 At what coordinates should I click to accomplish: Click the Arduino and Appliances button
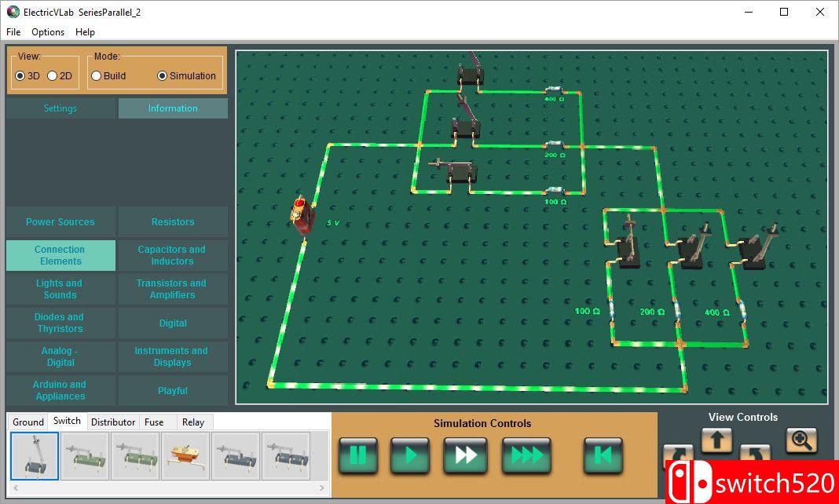point(60,390)
